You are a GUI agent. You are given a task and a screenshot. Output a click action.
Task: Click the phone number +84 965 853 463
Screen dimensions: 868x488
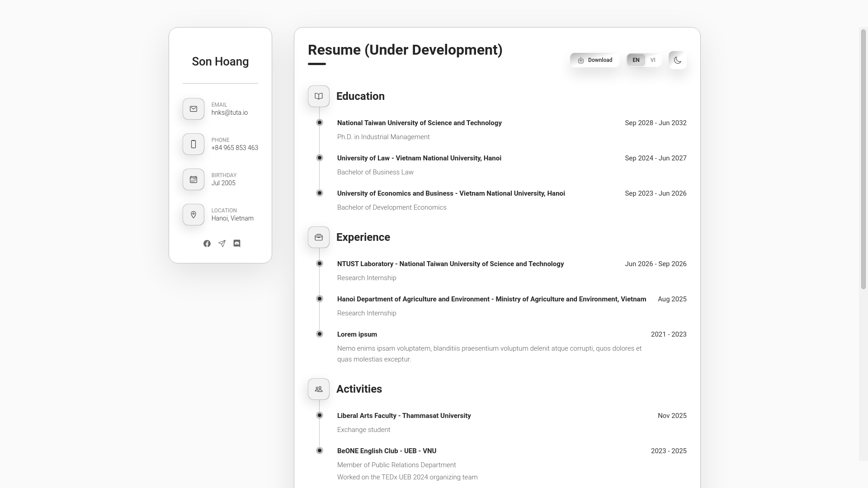coord(235,148)
